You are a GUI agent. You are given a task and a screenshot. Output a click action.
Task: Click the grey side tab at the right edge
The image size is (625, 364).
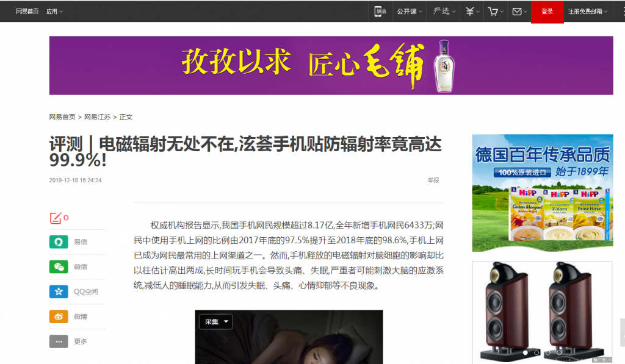pos(622,332)
